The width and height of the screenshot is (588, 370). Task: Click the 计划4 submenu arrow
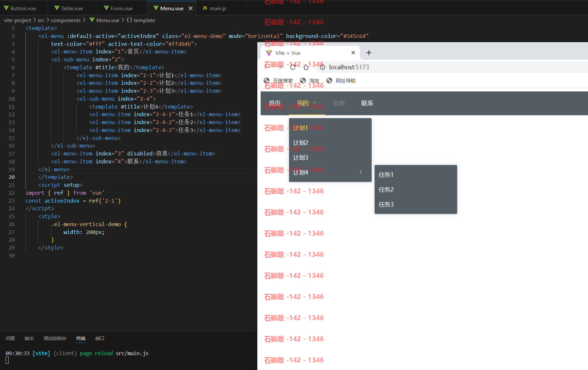point(361,172)
